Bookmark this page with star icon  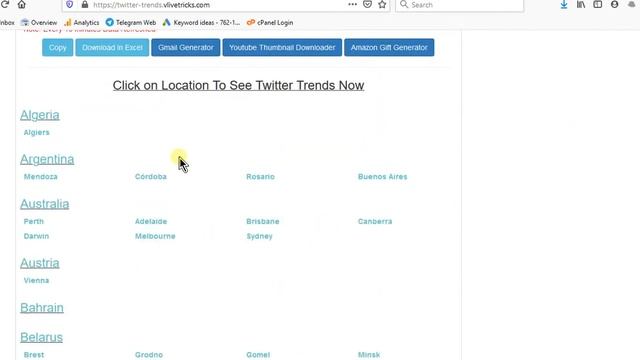382,4
